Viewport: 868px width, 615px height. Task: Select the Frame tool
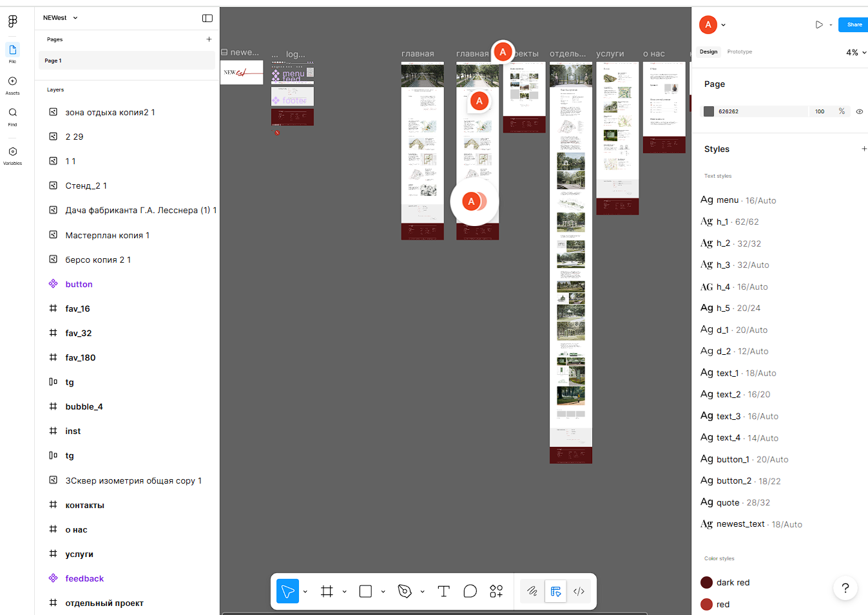click(x=327, y=591)
